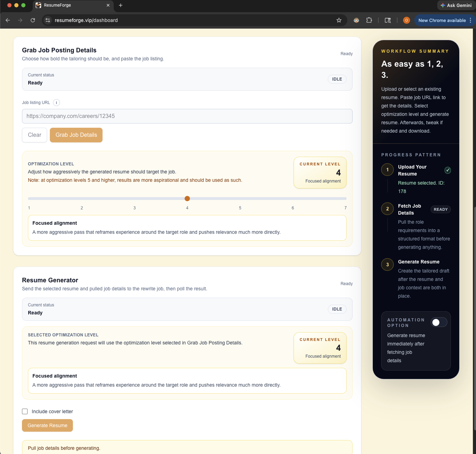Click the slider tick label 6
The height and width of the screenshot is (454, 476).
click(293, 208)
